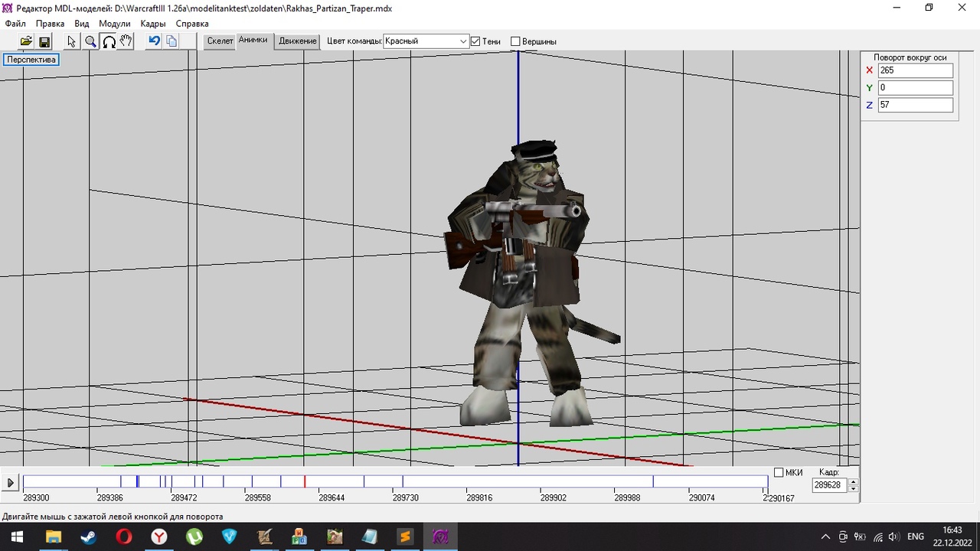Select the rotate view tool
Viewport: 980px width, 551px height.
pos(109,41)
